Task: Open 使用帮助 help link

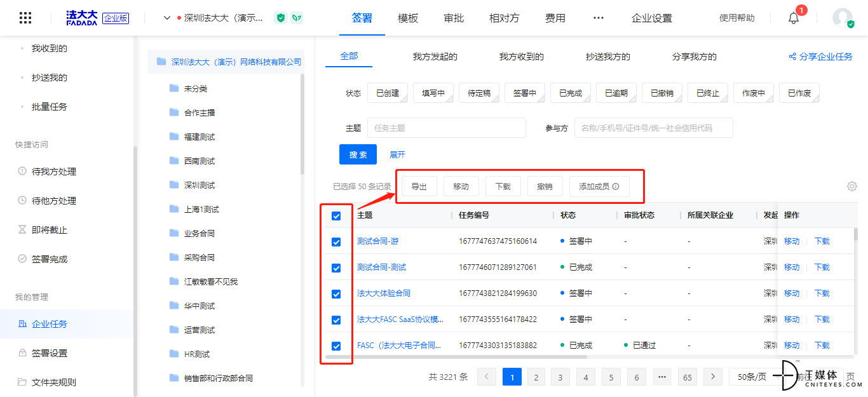Action: coord(737,18)
